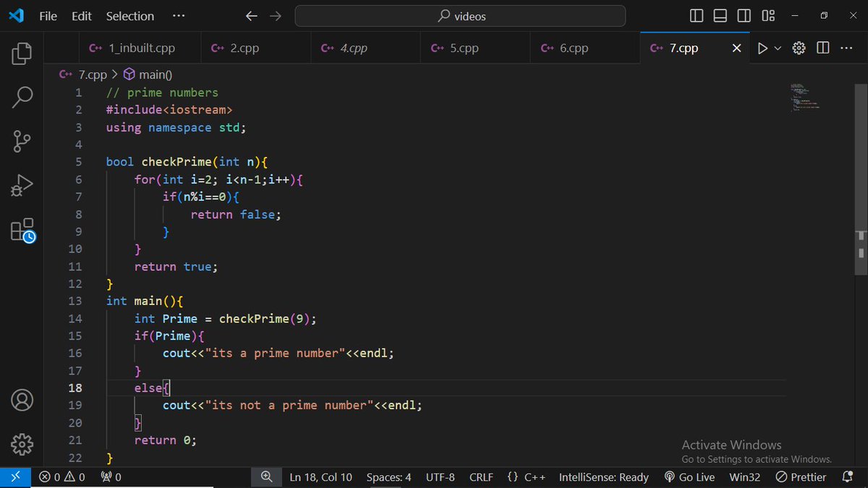Go back with the left arrow
This screenshot has height=488, width=868.
(251, 16)
